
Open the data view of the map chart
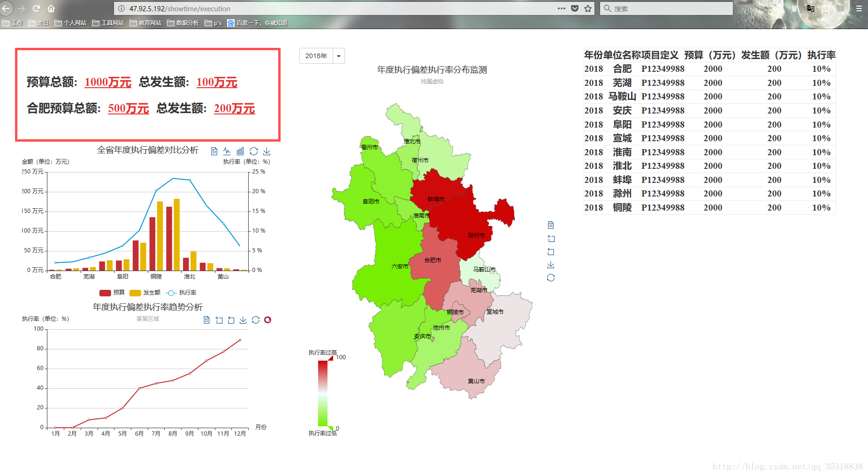coord(551,225)
